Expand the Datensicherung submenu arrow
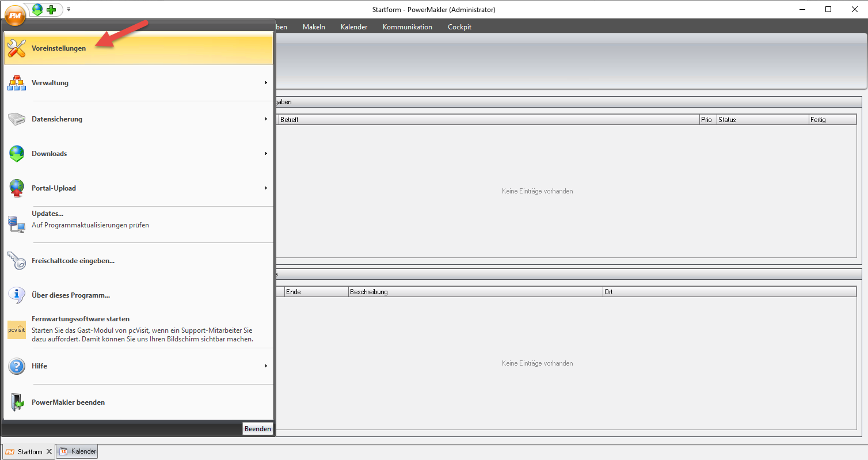The image size is (868, 460). coord(266,119)
